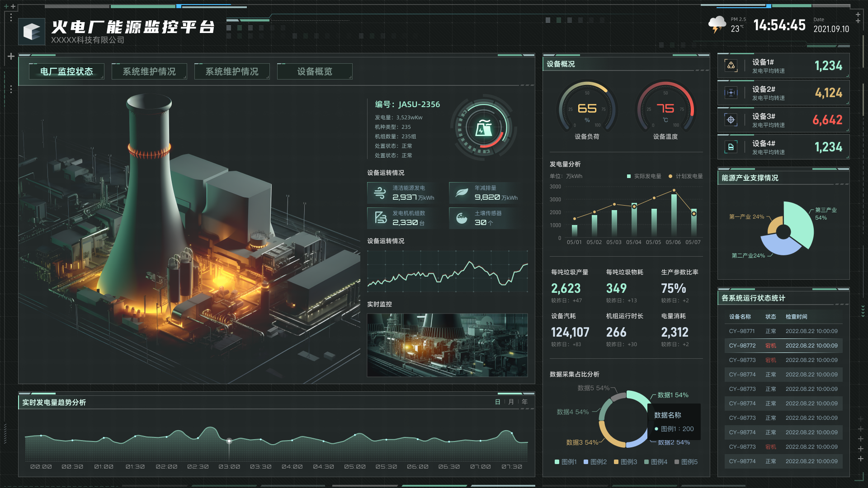The image size is (868, 488).
Task: Open the 实时监控 video thumbnail
Action: [447, 345]
